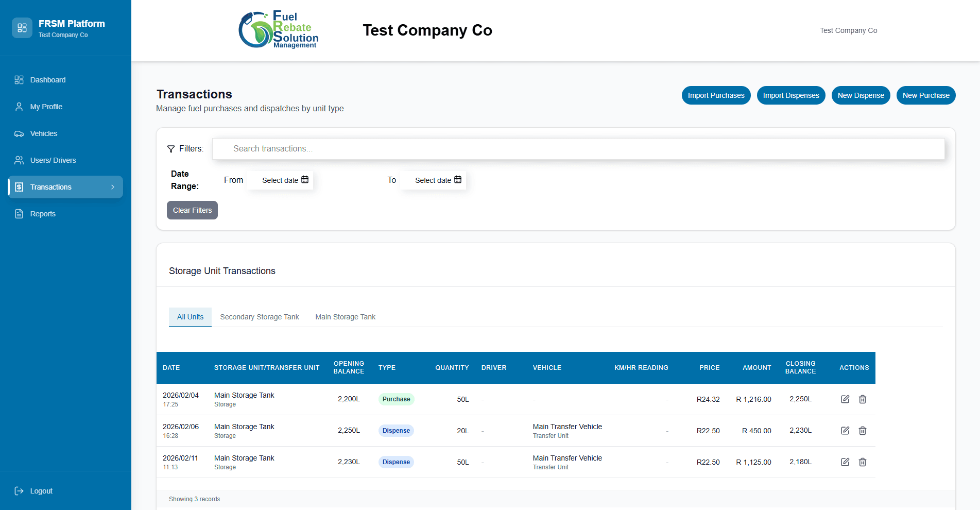The image size is (980, 510).
Task: Click the Import Purchases button
Action: (716, 95)
